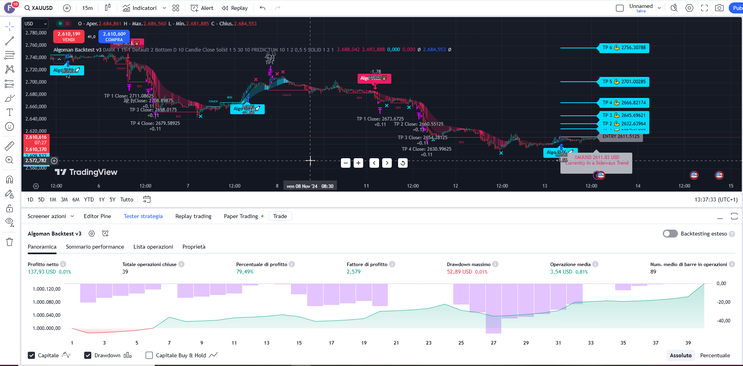
Task: Select the brush drawing tool
Action: coord(9,98)
